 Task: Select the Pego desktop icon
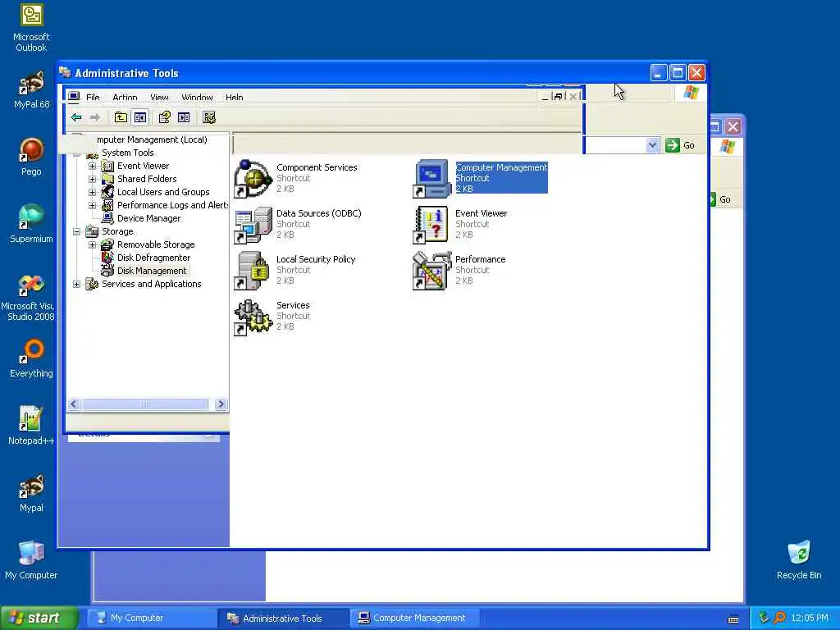coord(31,157)
